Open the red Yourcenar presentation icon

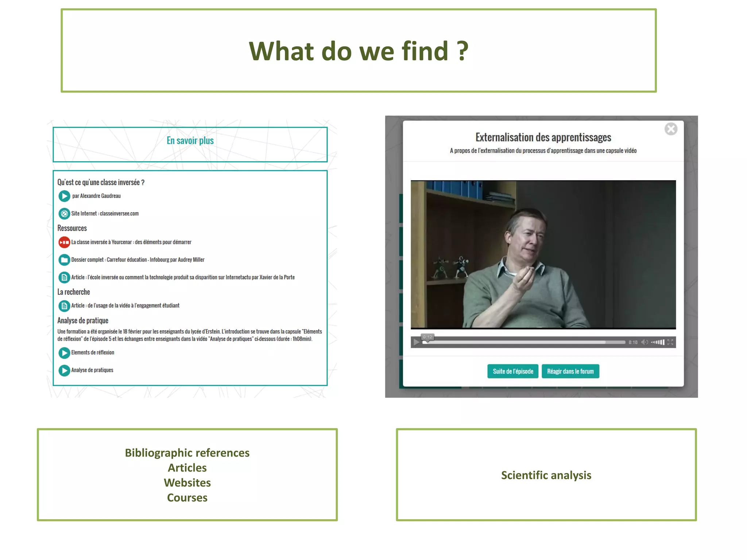point(64,242)
